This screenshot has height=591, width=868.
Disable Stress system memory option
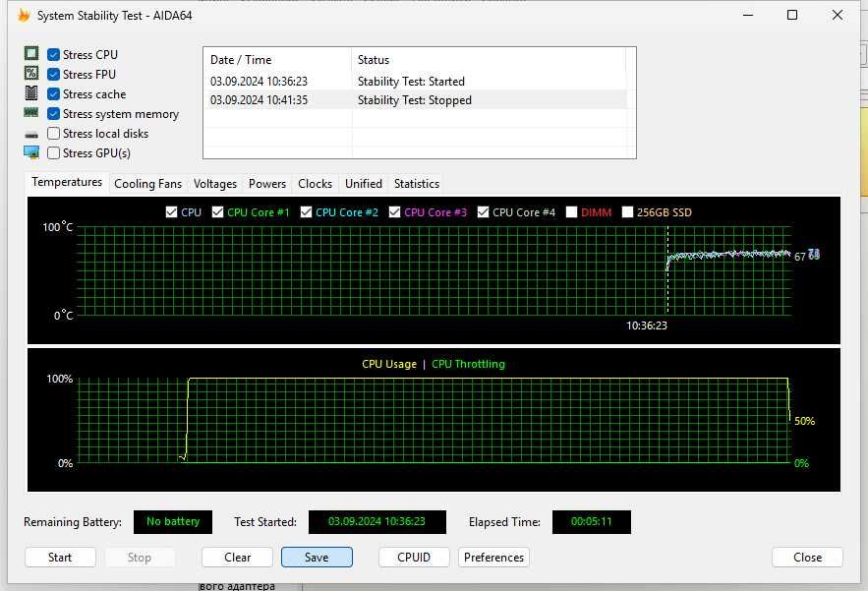[x=54, y=113]
